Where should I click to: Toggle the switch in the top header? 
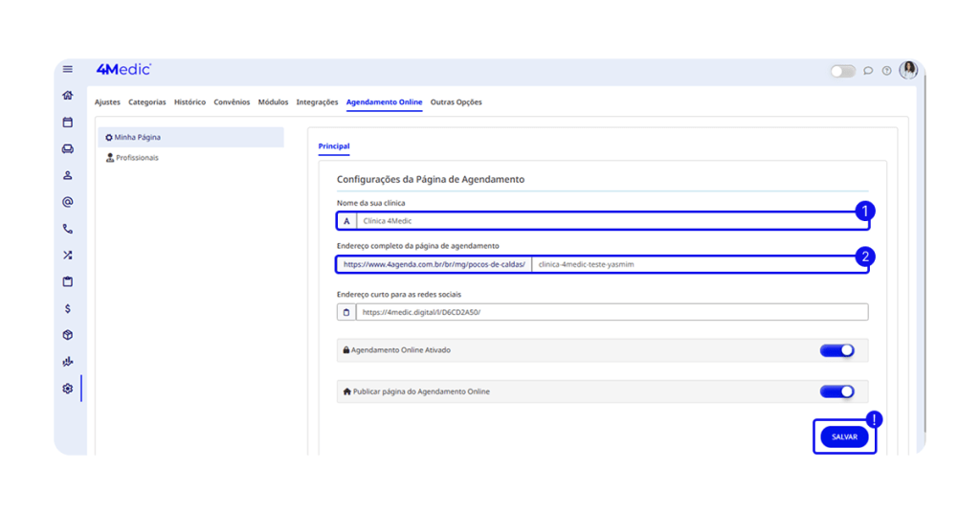click(x=842, y=71)
